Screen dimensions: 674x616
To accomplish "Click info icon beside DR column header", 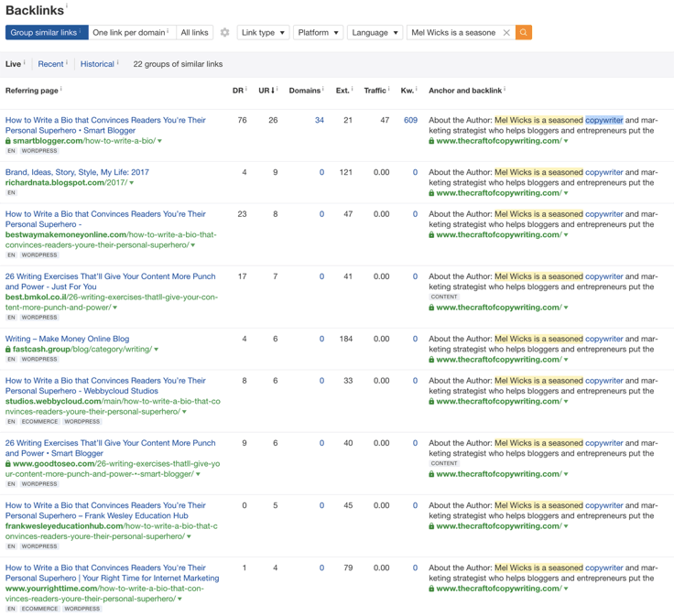I will (246, 90).
